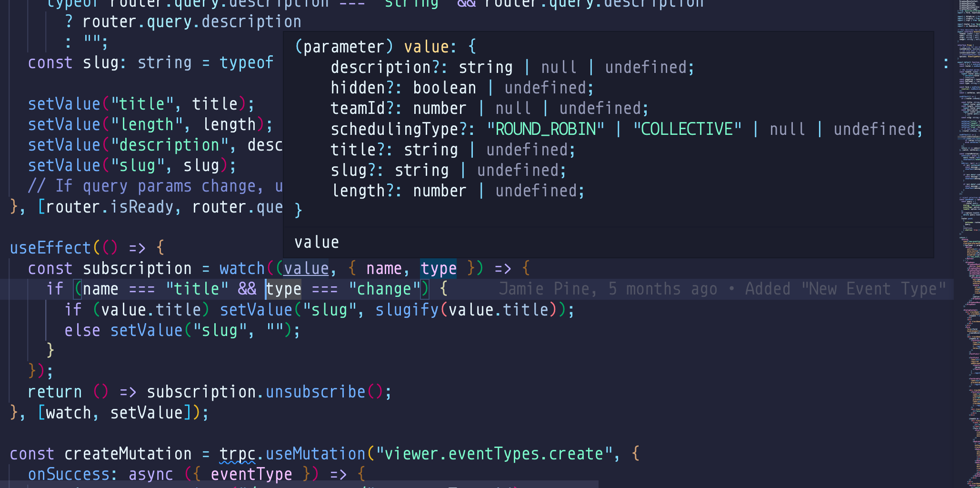
Task: Click the "value" label at tooltip bottom
Action: tap(316, 242)
